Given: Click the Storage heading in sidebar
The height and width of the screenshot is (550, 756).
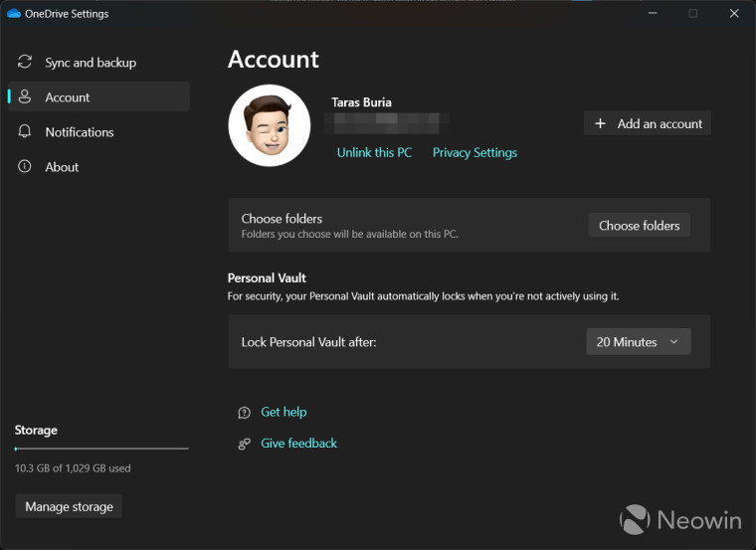Looking at the screenshot, I should 36,430.
